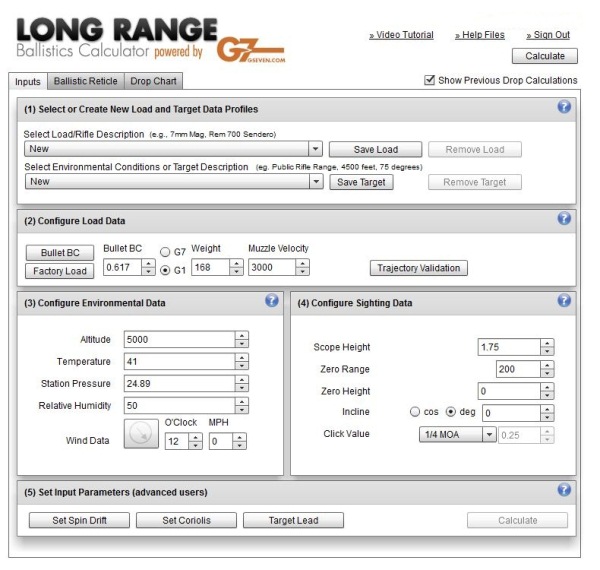Click the Zero Height input field
This screenshot has height=570, width=600.
[x=509, y=391]
